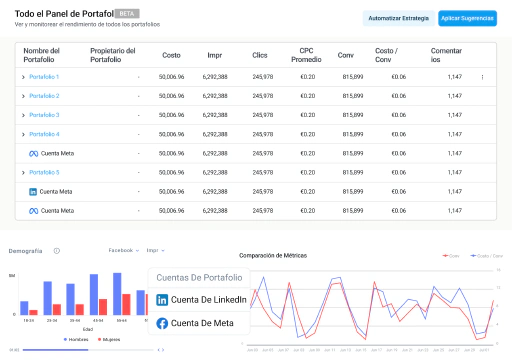The height and width of the screenshot is (361, 512).
Task: Open the Portafolio 5 link
Action: click(44, 173)
